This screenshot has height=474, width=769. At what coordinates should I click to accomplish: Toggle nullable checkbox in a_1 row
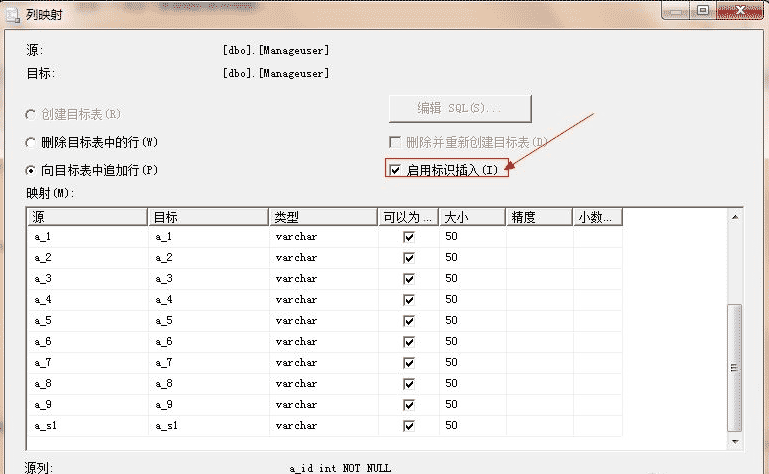click(x=409, y=237)
